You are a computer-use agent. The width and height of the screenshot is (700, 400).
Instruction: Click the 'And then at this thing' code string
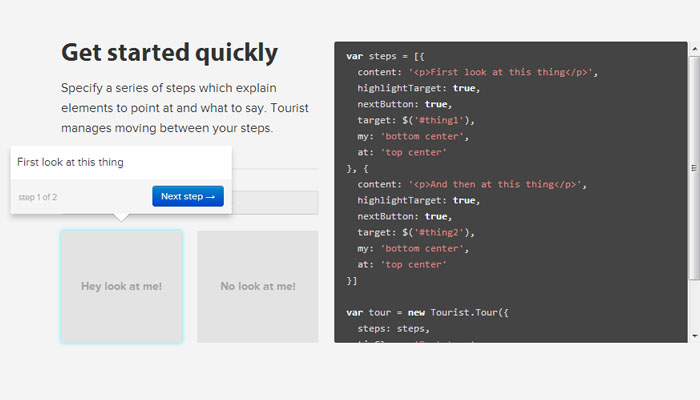[492, 184]
